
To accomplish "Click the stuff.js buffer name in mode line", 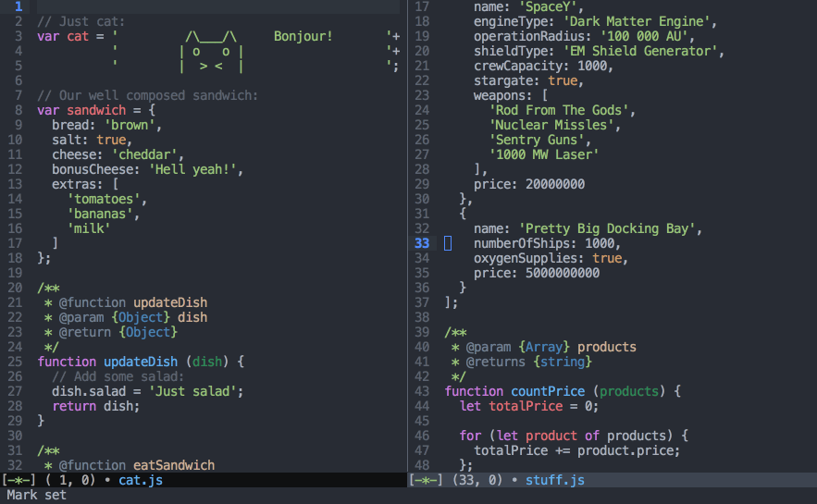I will click(x=554, y=480).
